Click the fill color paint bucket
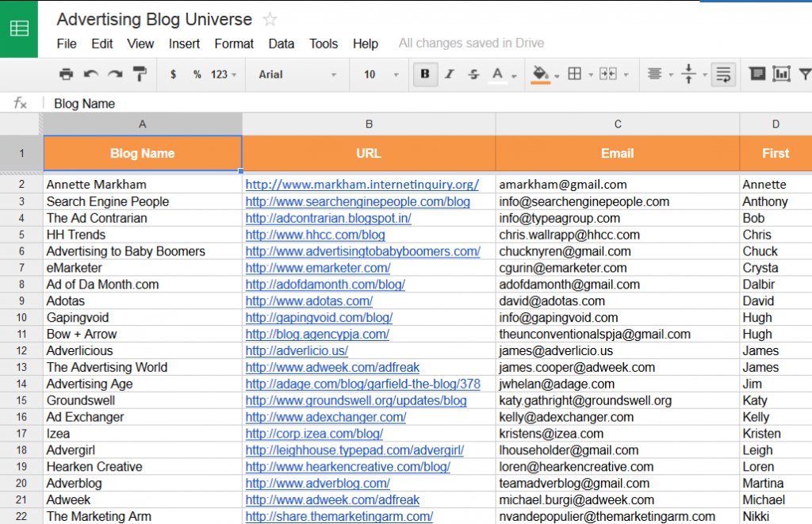The height and width of the screenshot is (524, 812). [x=540, y=75]
